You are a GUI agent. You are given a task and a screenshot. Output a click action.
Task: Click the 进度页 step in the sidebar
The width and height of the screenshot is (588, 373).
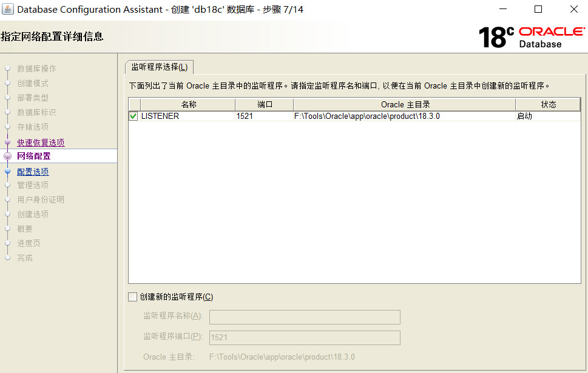[x=29, y=244]
